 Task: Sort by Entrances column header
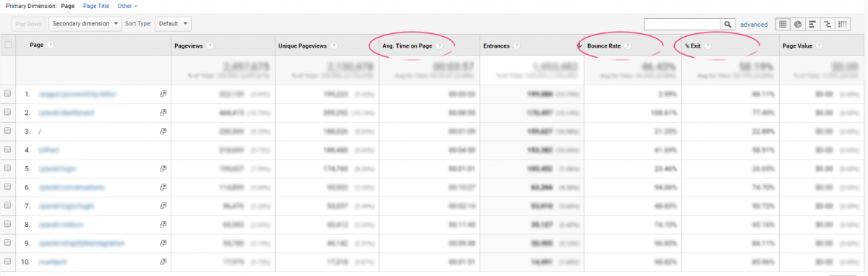pos(496,46)
